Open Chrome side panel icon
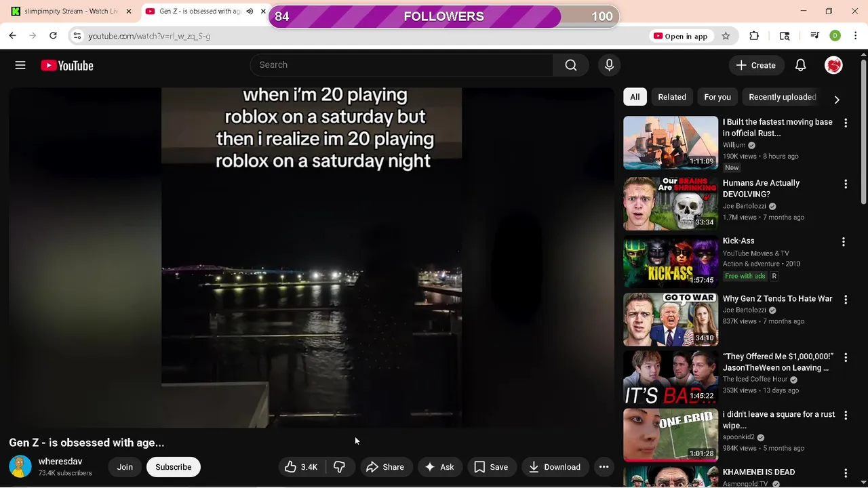 pyautogui.click(x=785, y=36)
